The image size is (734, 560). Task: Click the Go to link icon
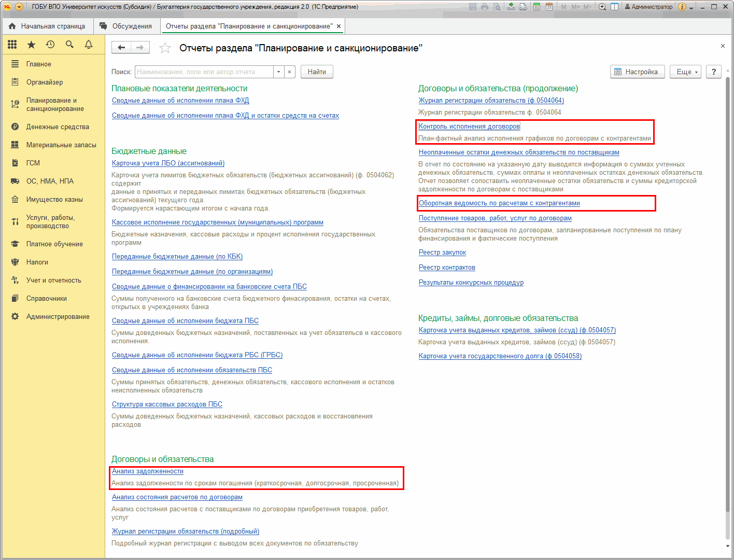coord(523,7)
